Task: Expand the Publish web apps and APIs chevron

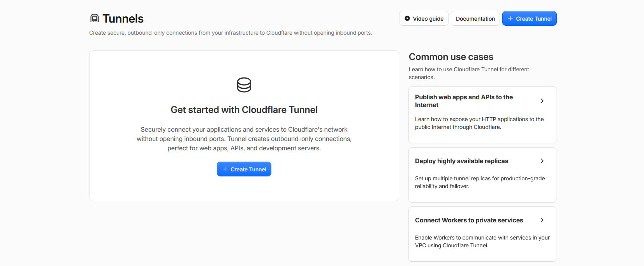Action: 542,101
